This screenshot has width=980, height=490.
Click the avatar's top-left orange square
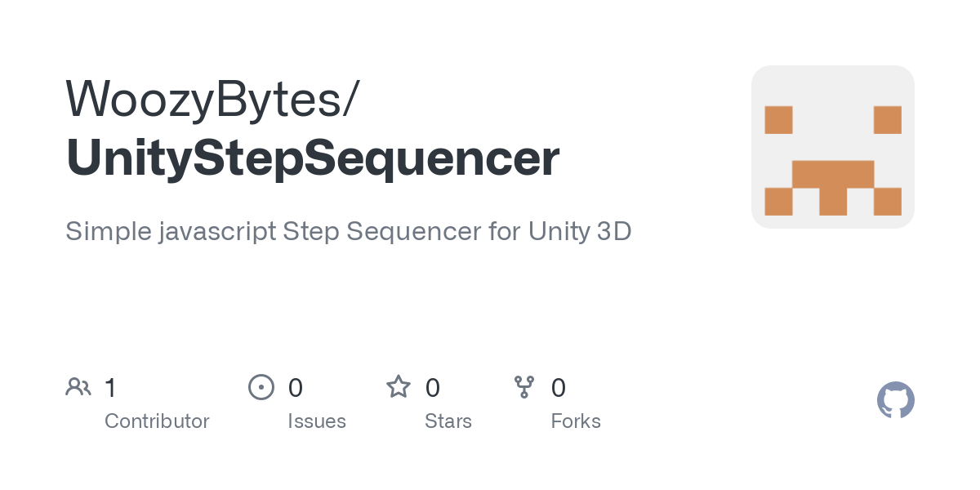(778, 120)
